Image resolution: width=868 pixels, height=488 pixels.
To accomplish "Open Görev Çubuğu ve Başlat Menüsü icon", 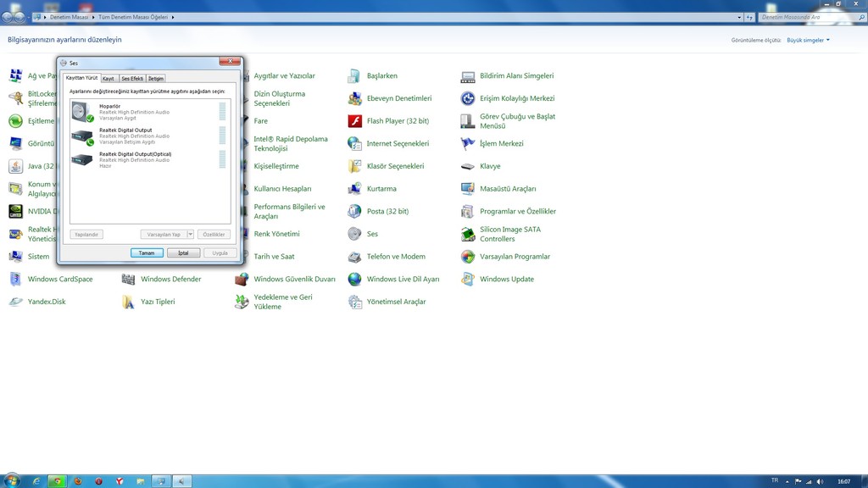I will 468,121.
